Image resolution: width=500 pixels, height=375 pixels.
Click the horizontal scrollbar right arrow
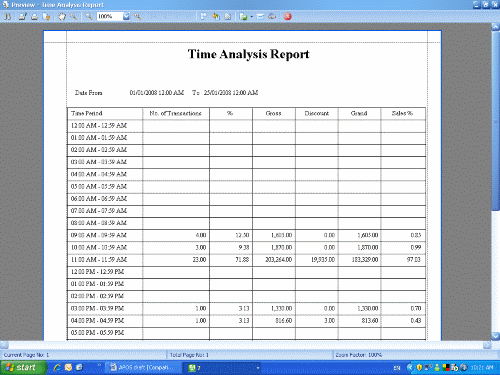(x=487, y=345)
